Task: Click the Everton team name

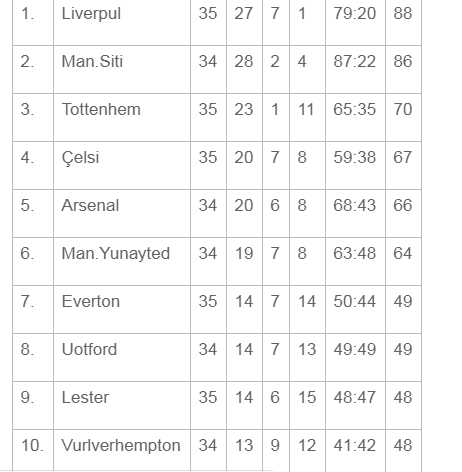Action: (91, 302)
